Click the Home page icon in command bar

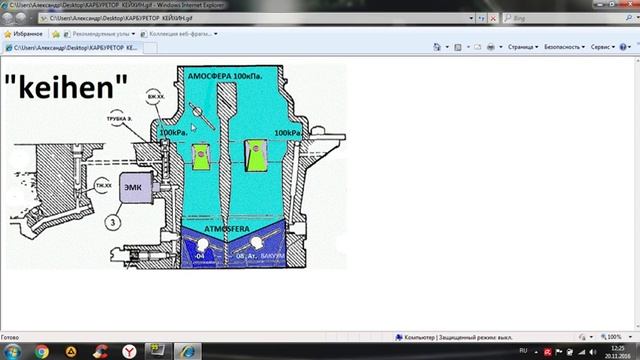point(437,47)
